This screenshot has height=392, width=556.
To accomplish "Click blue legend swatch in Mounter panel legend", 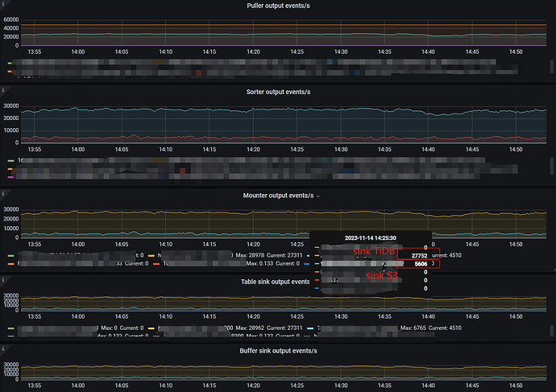I will [307, 264].
